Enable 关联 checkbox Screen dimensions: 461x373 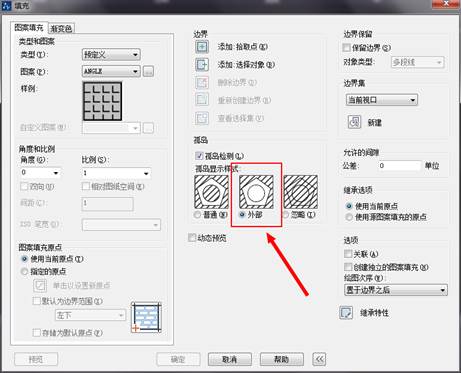(x=348, y=254)
